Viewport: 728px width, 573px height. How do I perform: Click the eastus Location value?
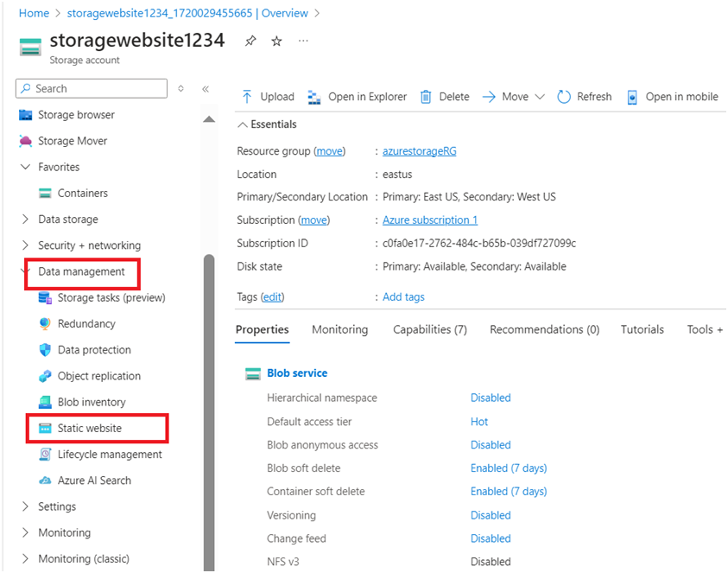coord(397,175)
